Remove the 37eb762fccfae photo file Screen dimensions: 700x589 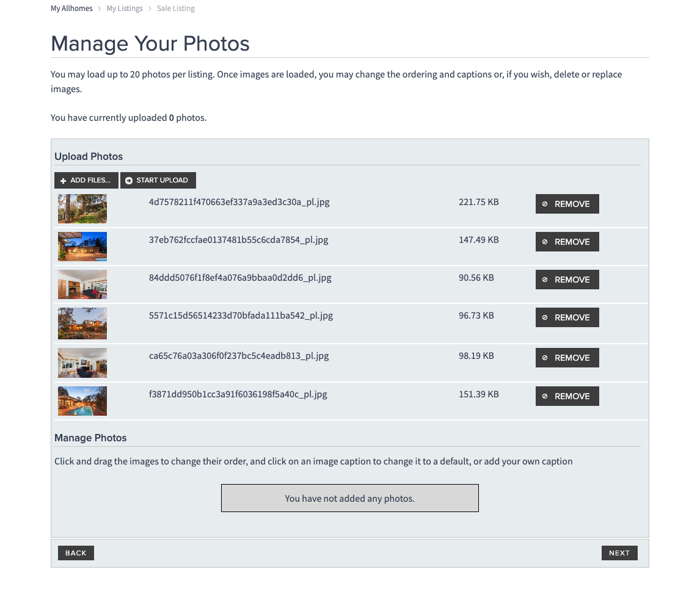tap(567, 242)
